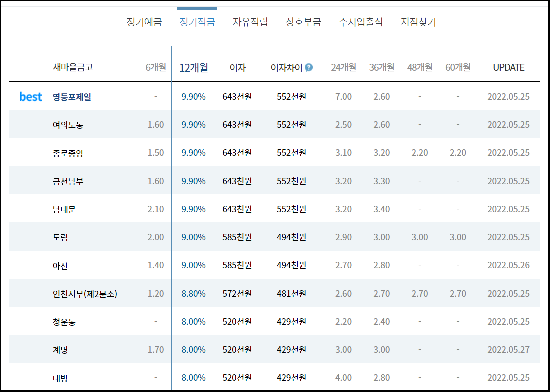Click the 24개월 column header
The height and width of the screenshot is (392, 550).
344,67
